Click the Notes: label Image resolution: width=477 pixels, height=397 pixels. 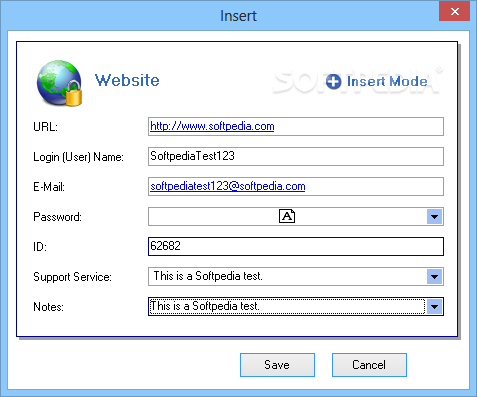48,307
